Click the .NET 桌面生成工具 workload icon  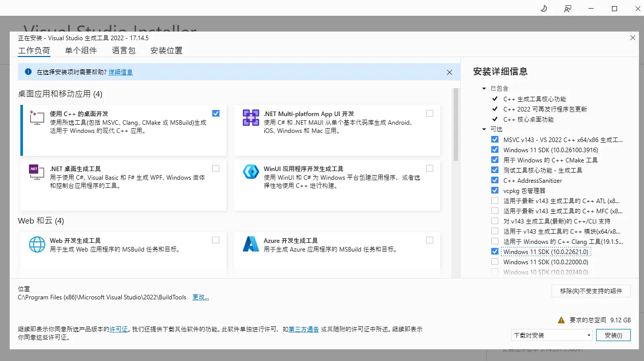click(37, 173)
